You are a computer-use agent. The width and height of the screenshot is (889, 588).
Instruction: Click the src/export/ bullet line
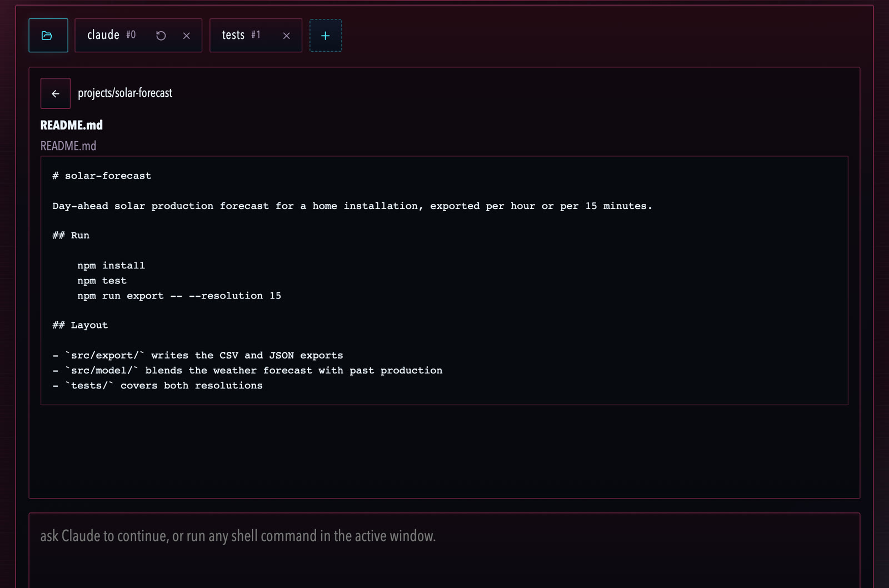tap(198, 355)
